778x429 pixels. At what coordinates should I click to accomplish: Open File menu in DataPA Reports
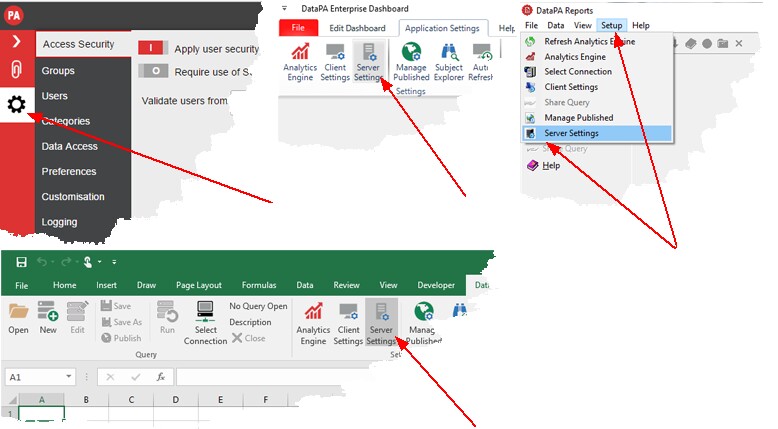(x=531, y=25)
